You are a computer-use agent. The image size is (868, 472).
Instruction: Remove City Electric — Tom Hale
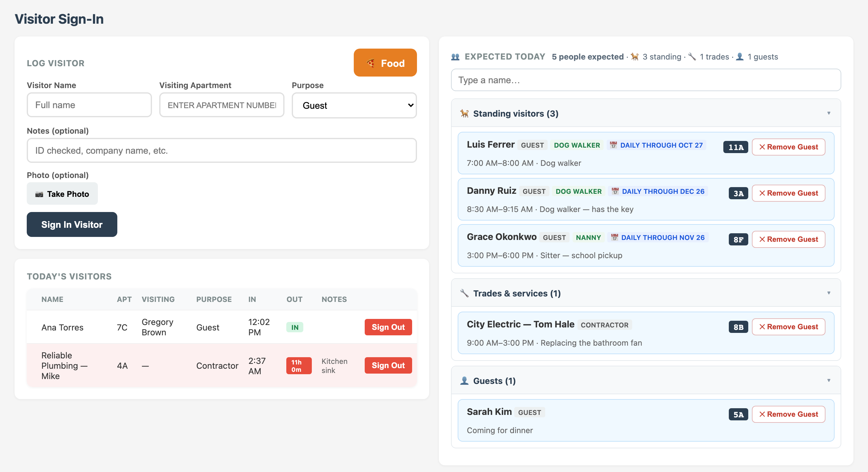(x=788, y=327)
